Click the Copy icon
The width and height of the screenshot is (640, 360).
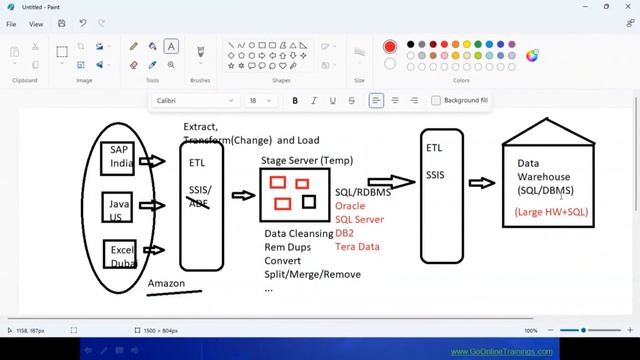tap(36, 65)
